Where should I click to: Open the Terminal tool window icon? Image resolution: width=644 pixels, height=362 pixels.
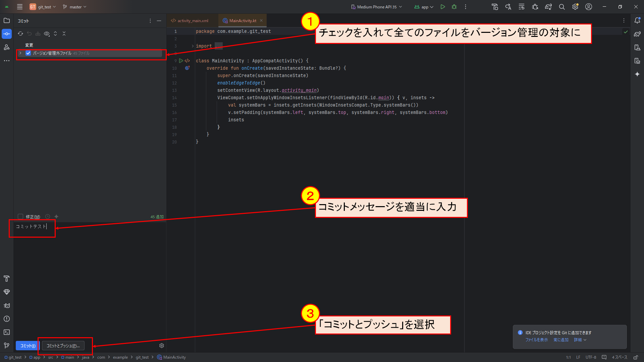tap(6, 332)
